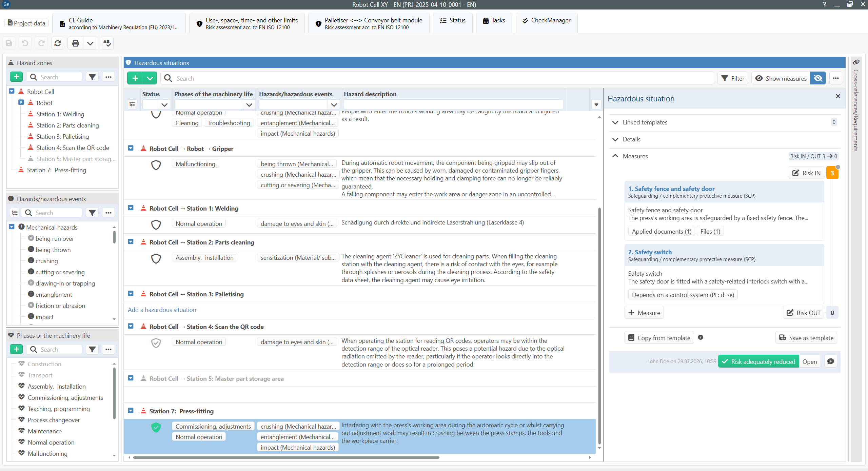The image size is (868, 471).
Task: Open Hazard zones more options menu
Action: tap(108, 77)
